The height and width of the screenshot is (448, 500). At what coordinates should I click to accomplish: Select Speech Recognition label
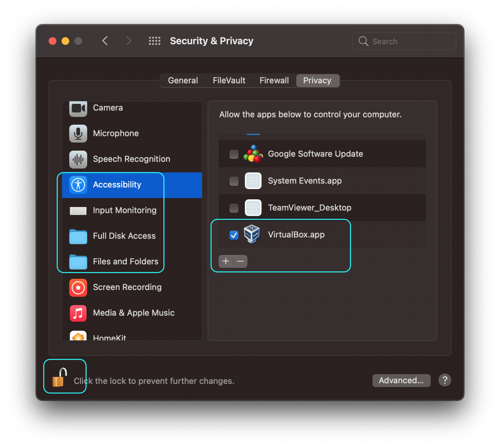132,159
